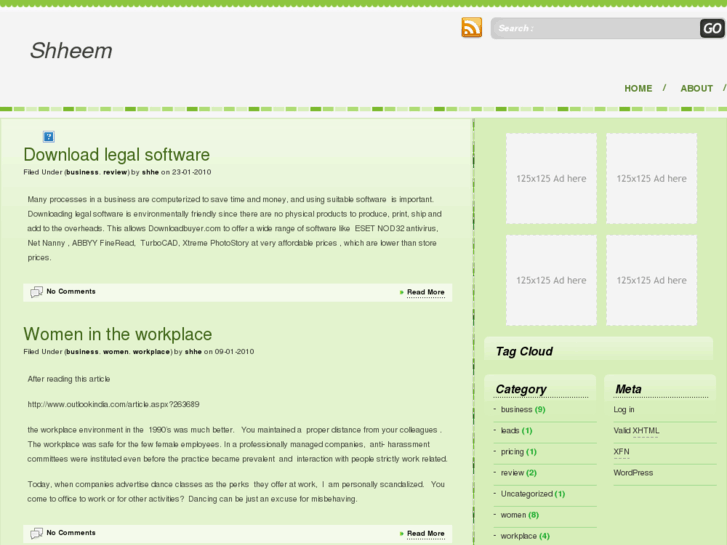Open the Uncategorized (1) category
This screenshot has width=727, height=545.
point(533,494)
